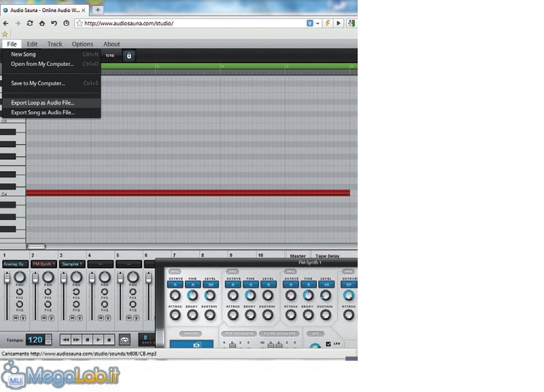Click the rewind transport button
This screenshot has width=544, height=392.
coord(65,340)
